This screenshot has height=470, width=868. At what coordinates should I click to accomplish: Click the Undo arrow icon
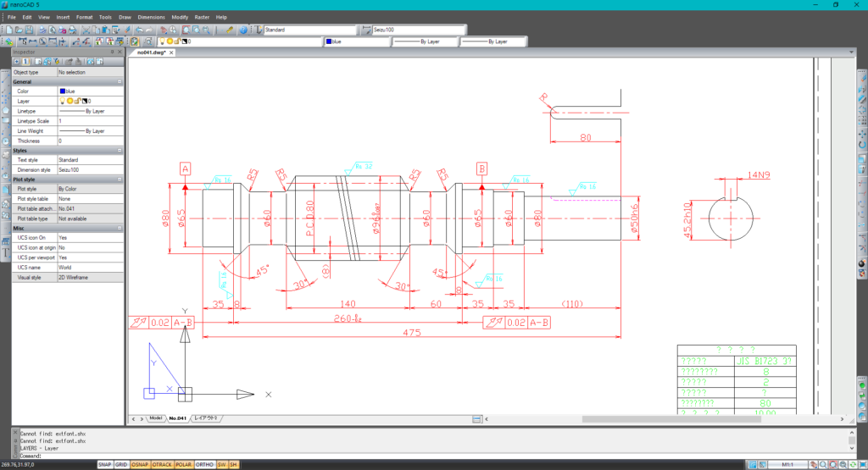(x=138, y=30)
